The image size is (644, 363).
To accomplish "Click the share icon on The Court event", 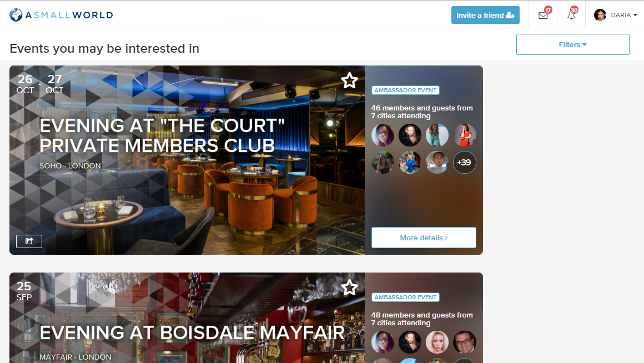I will tap(29, 241).
